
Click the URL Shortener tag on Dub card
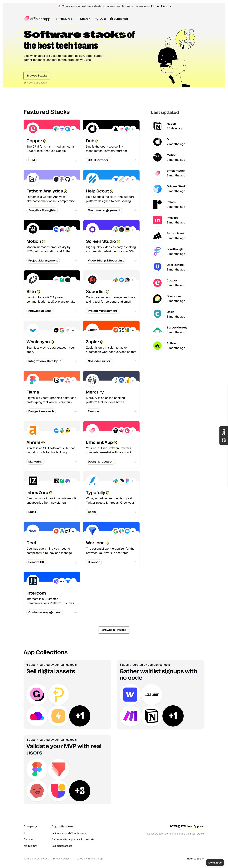[x=98, y=160]
